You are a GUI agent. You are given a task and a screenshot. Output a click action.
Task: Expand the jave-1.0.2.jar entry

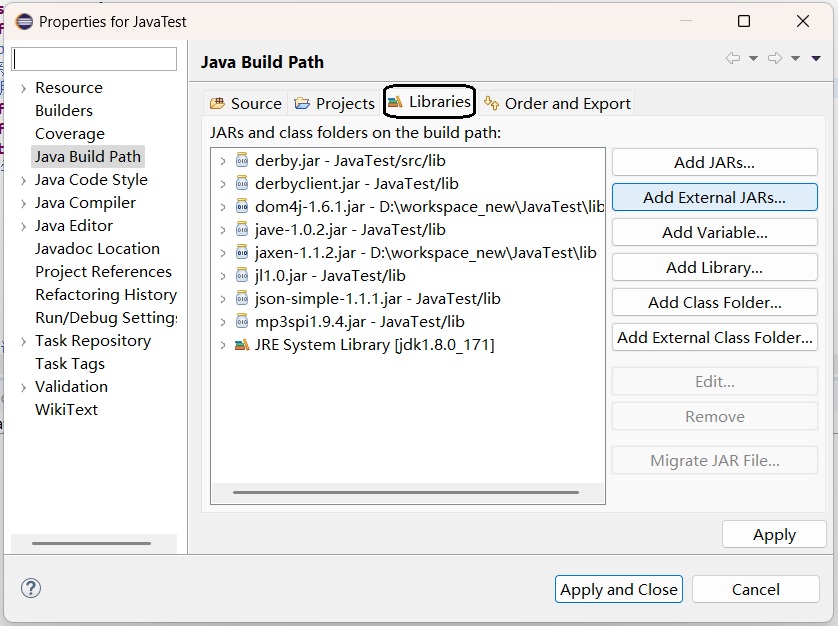pyautogui.click(x=223, y=230)
